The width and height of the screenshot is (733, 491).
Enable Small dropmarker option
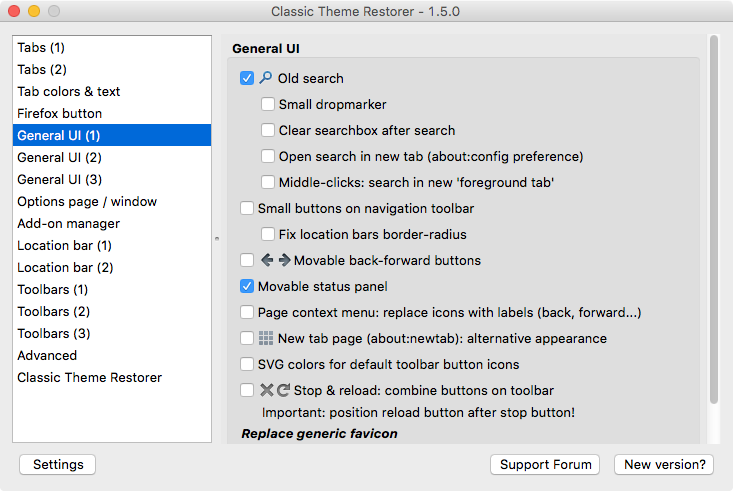point(268,104)
